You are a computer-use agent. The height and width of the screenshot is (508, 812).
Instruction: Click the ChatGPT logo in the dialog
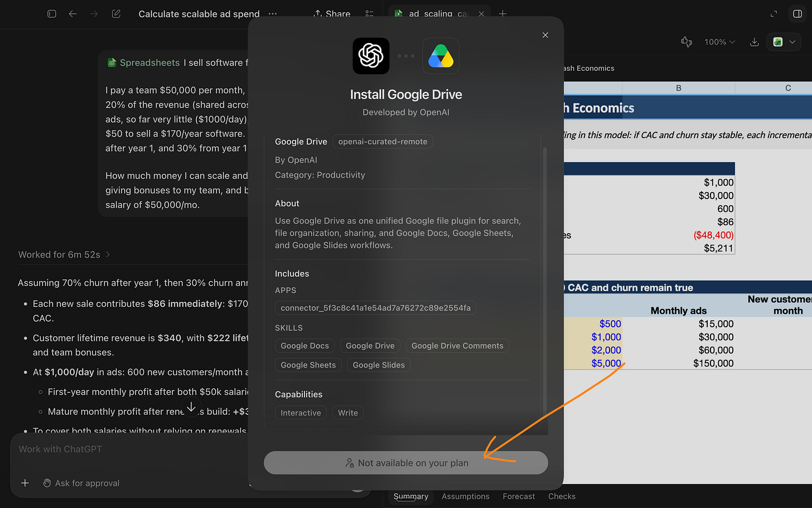coord(371,56)
